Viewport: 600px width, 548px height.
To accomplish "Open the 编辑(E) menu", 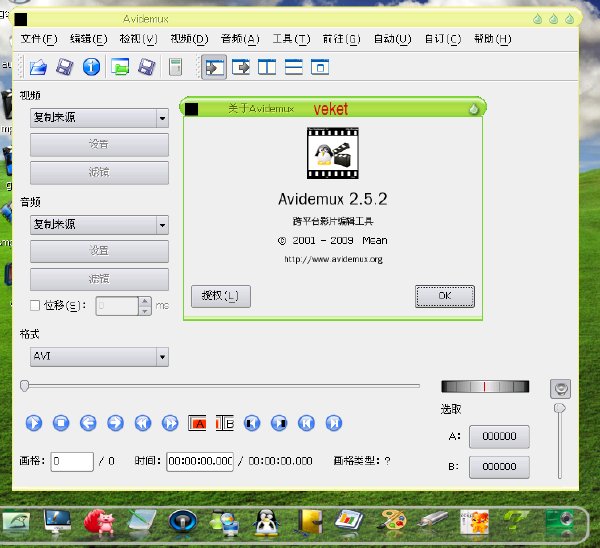I will (88, 39).
